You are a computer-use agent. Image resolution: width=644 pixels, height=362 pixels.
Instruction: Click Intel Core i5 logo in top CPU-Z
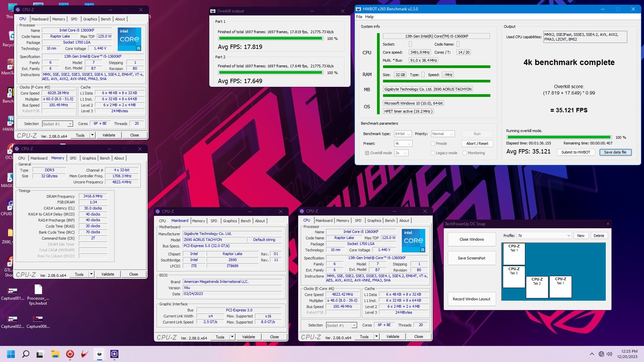(x=129, y=39)
